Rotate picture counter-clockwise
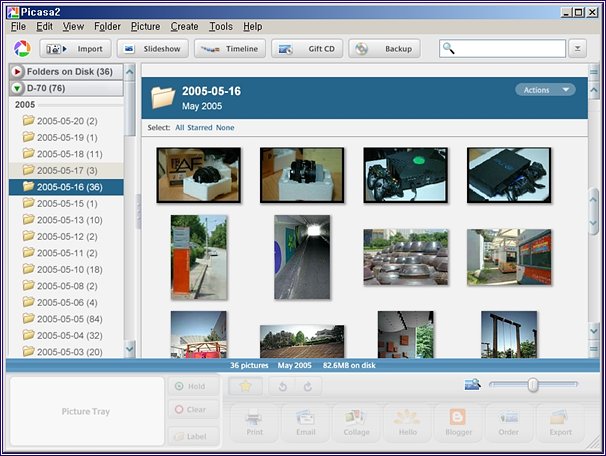The height and width of the screenshot is (456, 606). point(283,386)
